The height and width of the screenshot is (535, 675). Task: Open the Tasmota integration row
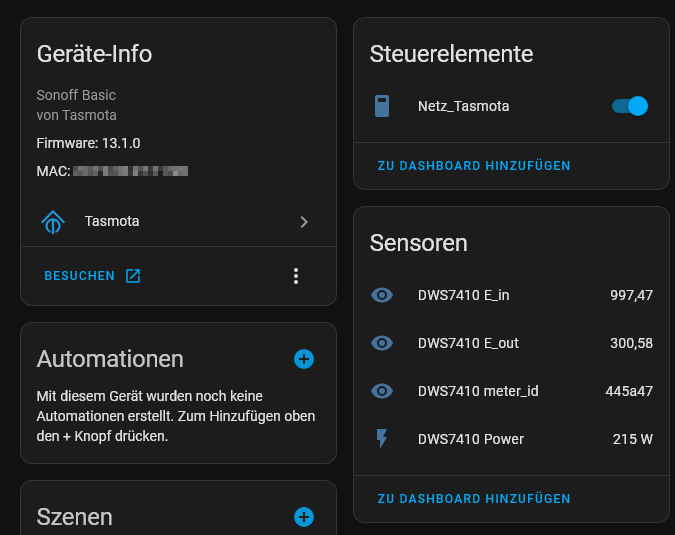click(x=178, y=222)
